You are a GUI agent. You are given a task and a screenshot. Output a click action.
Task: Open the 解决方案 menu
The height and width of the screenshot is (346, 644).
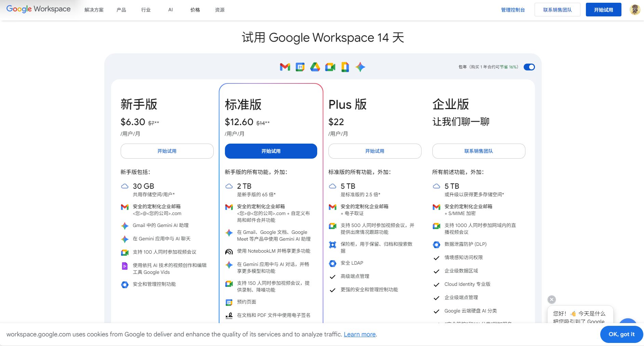(94, 10)
